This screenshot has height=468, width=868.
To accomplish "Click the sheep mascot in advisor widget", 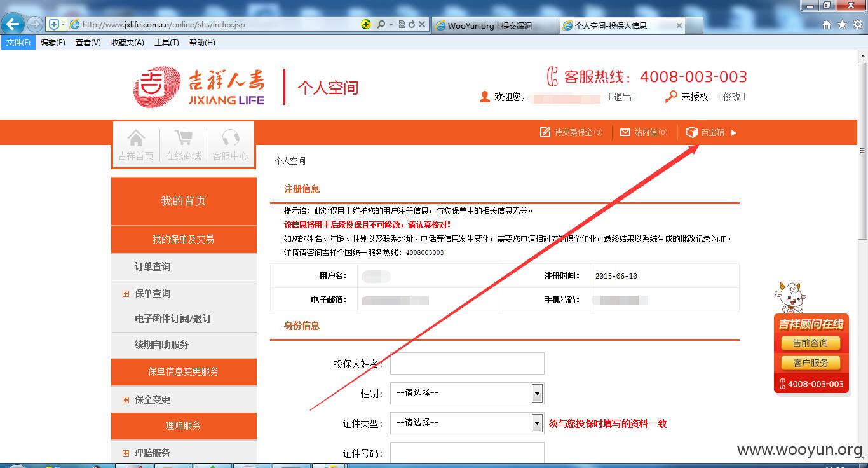I will pyautogui.click(x=790, y=298).
